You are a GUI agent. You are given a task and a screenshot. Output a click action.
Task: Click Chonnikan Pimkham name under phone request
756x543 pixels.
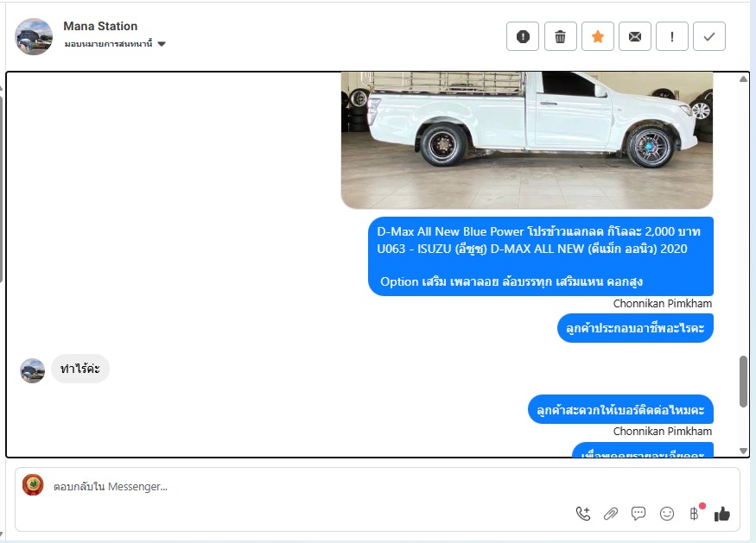point(663,432)
